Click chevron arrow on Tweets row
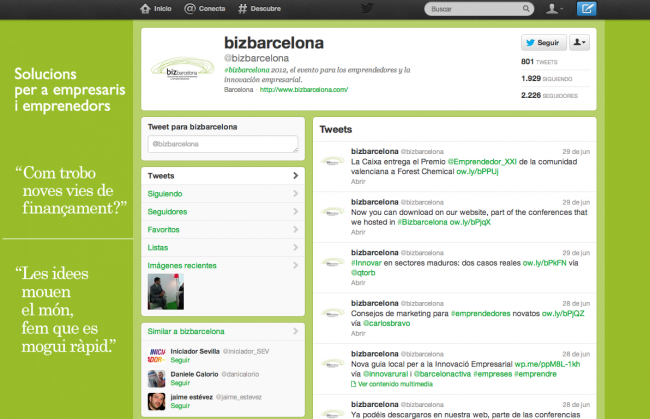This screenshot has width=650, height=419. click(296, 176)
